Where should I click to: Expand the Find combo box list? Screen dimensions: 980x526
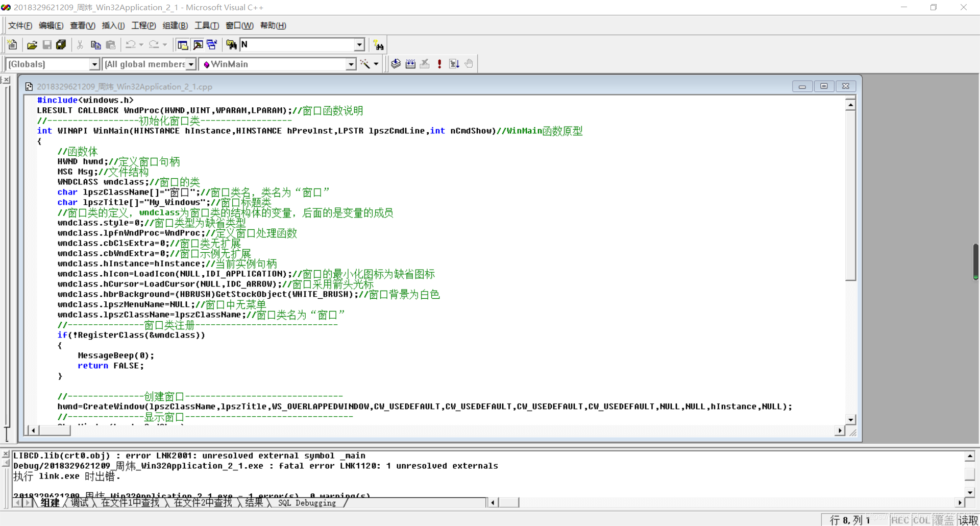(x=359, y=45)
